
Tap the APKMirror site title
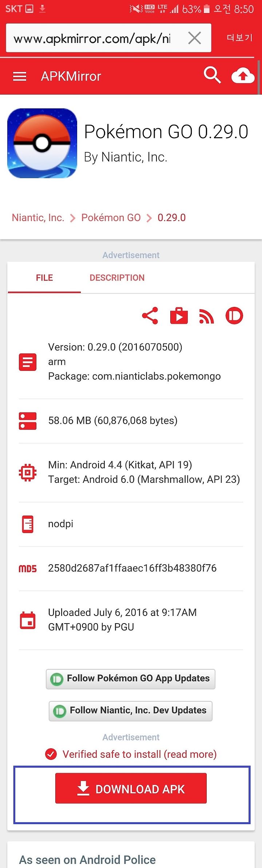(x=71, y=76)
